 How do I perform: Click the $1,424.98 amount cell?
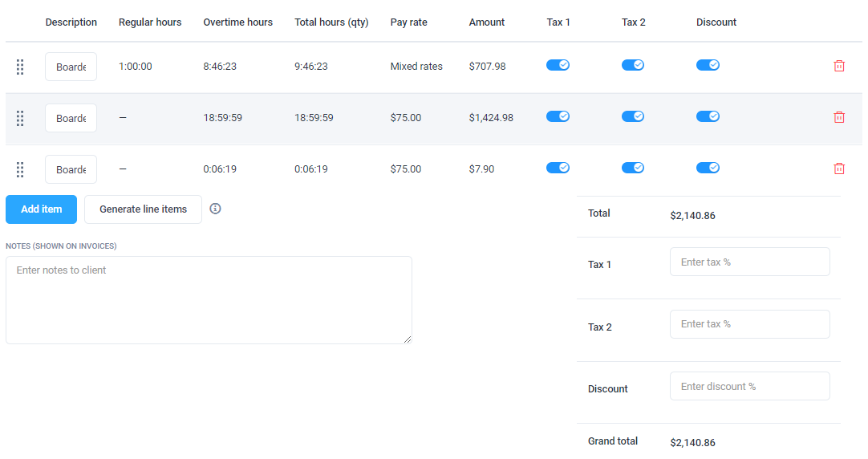coord(491,118)
